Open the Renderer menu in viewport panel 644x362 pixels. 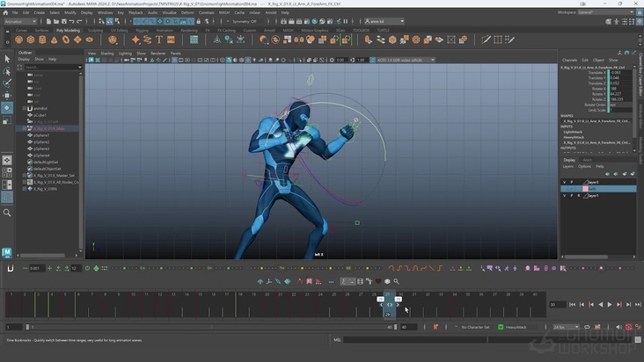157,53
